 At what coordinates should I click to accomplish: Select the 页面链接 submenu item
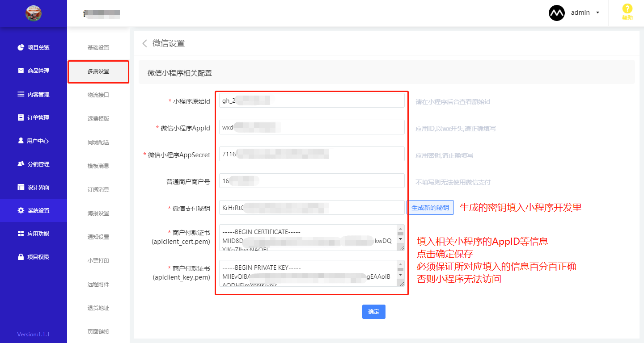98,331
